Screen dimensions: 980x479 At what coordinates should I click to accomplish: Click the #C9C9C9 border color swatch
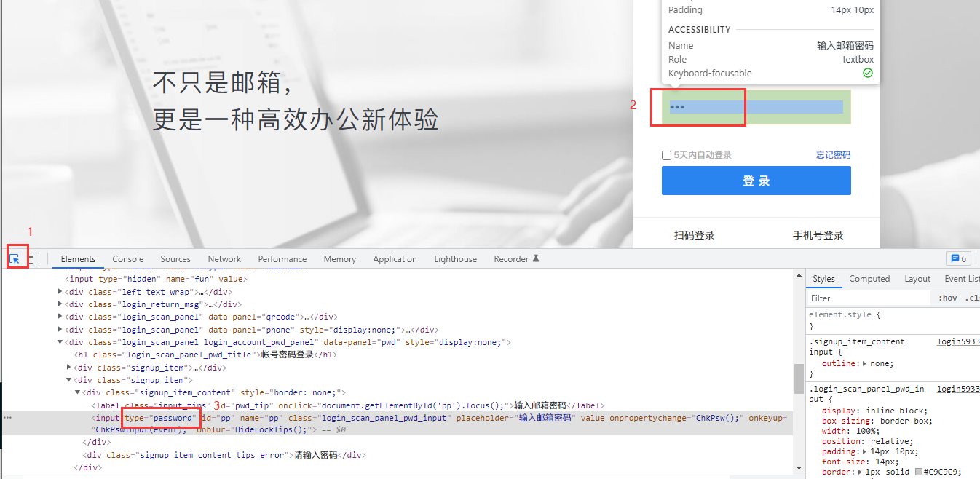pyautogui.click(x=920, y=472)
